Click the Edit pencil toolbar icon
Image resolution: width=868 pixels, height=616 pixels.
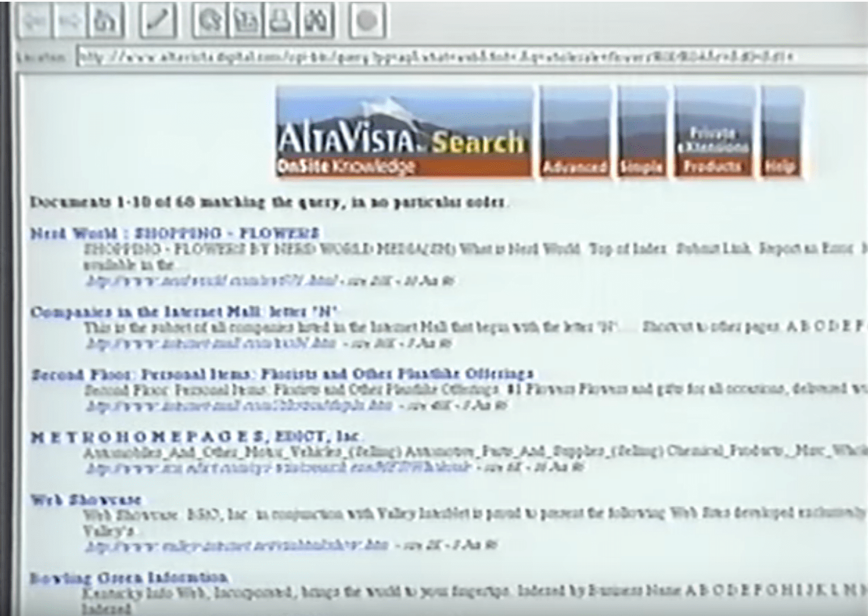click(x=157, y=22)
